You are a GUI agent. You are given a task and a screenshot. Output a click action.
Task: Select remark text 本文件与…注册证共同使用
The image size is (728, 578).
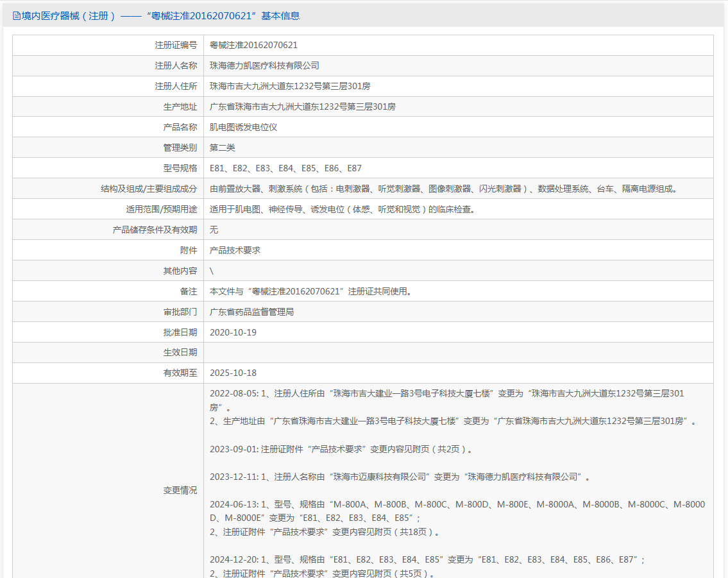[310, 291]
